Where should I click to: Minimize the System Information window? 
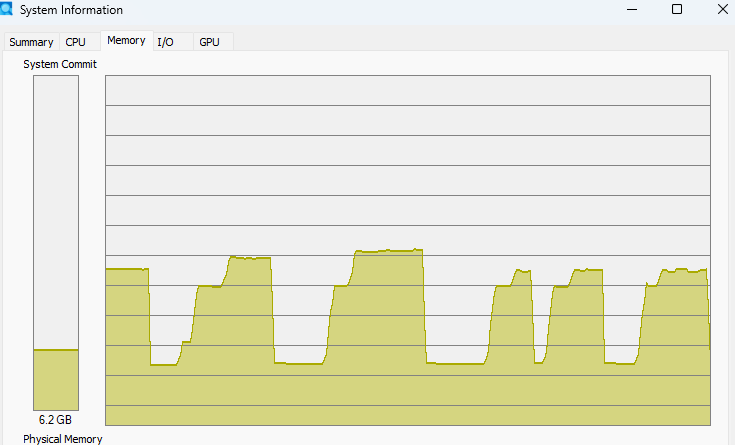click(x=632, y=9)
